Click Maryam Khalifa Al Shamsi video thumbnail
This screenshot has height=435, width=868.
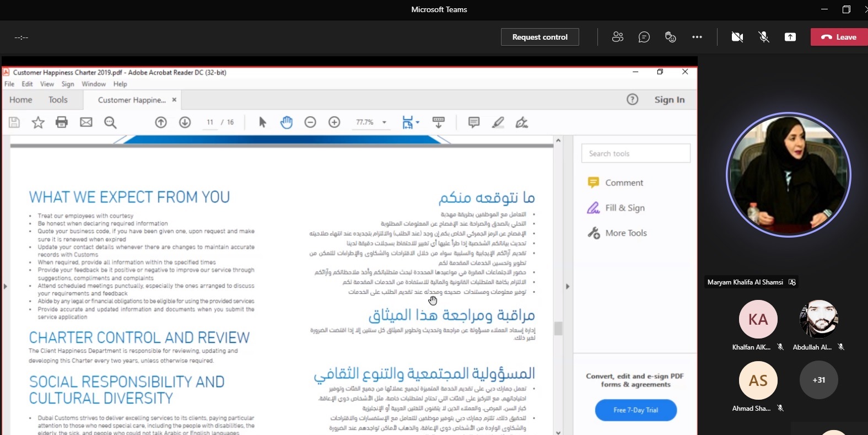click(x=789, y=175)
